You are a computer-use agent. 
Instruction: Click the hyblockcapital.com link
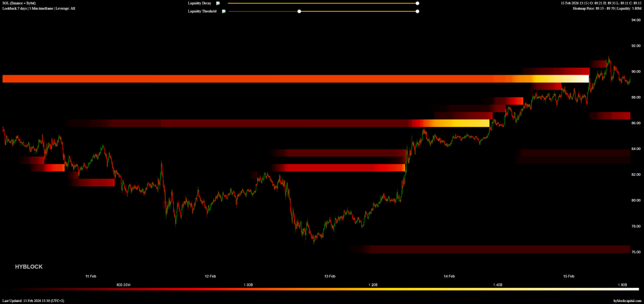(627, 301)
